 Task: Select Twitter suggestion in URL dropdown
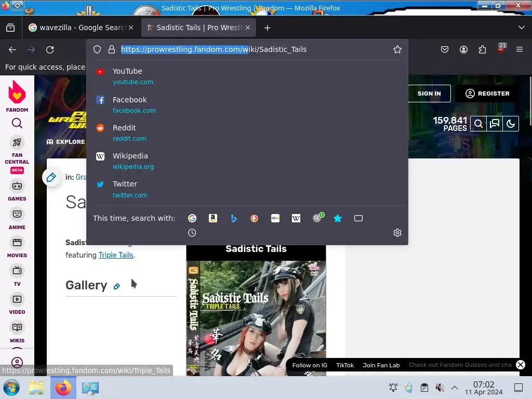coord(247,189)
